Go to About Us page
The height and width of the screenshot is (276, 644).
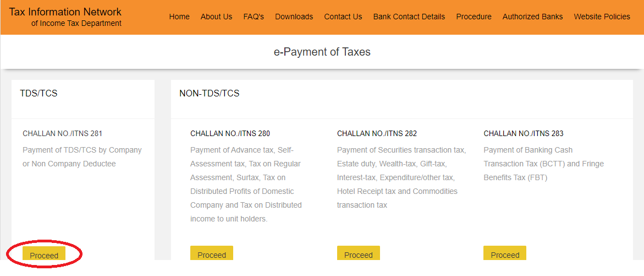[x=216, y=17]
